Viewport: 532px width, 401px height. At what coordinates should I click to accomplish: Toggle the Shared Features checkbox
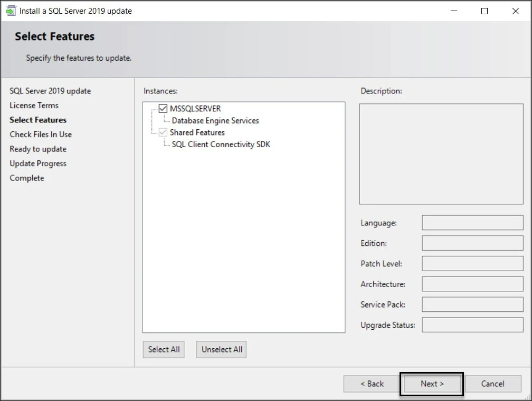[163, 132]
